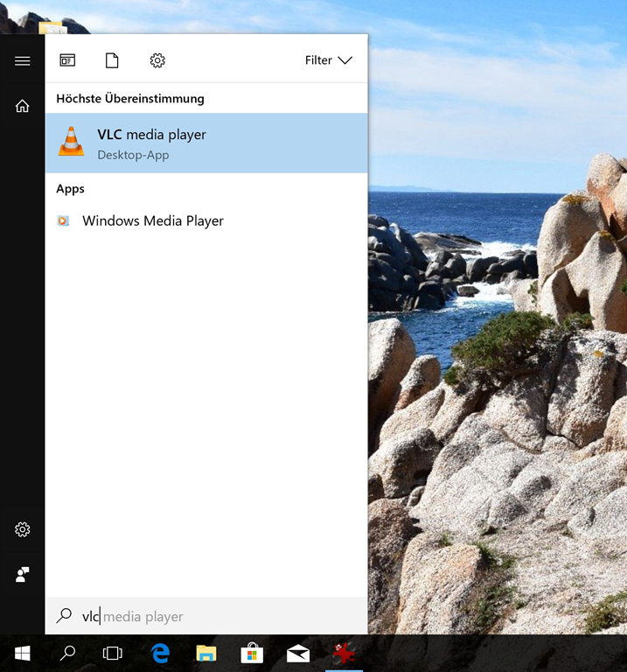Launch VLC media player from best match
627x672 pixels.
coord(206,143)
